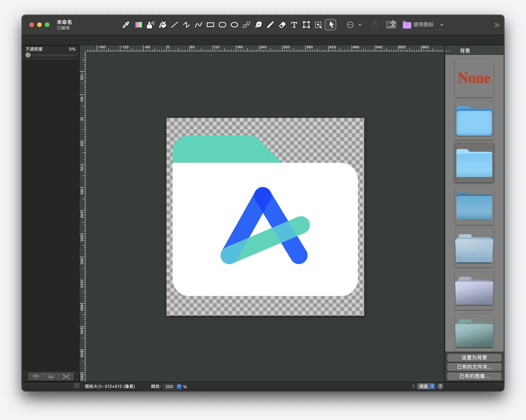The height and width of the screenshot is (420, 526).
Task: Pick the straight line tool
Action: [175, 25]
